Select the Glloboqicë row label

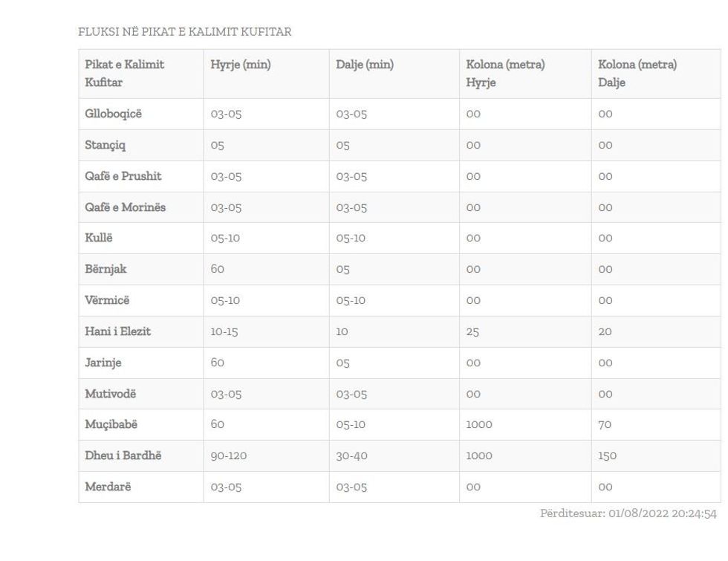[113, 114]
